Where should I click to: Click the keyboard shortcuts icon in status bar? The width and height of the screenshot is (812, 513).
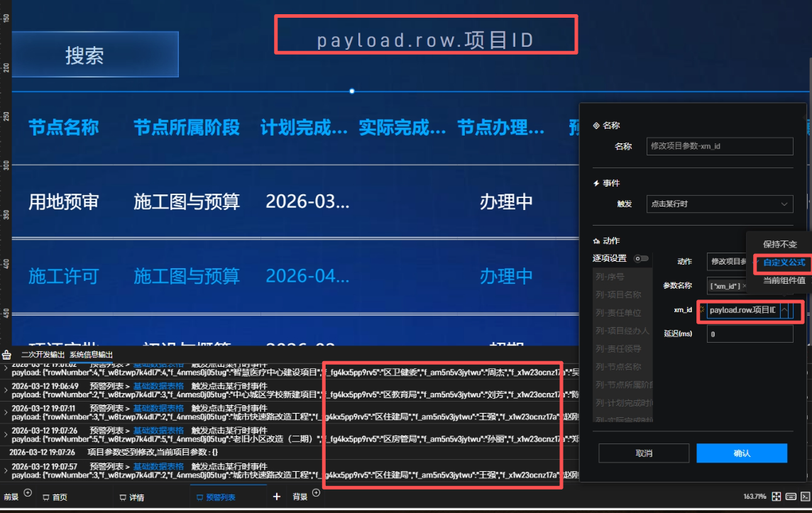pyautogui.click(x=791, y=497)
